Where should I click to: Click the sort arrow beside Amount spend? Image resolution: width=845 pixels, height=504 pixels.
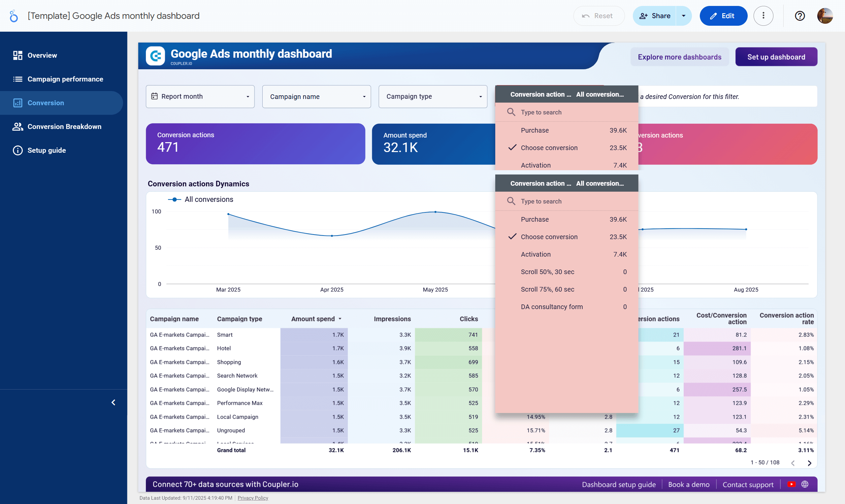(x=340, y=319)
